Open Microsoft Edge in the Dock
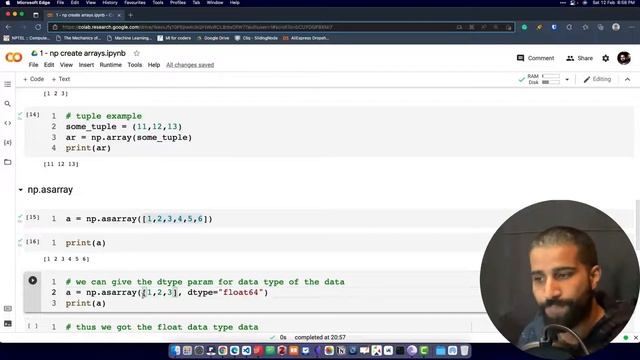This screenshot has width=640, height=360. click(234, 350)
